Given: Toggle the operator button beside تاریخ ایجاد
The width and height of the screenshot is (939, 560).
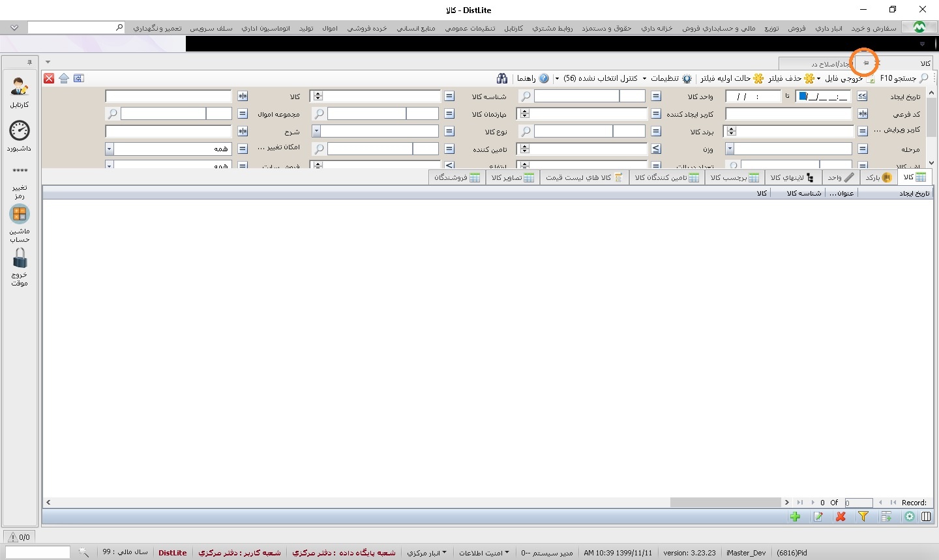Looking at the screenshot, I should pyautogui.click(x=862, y=96).
